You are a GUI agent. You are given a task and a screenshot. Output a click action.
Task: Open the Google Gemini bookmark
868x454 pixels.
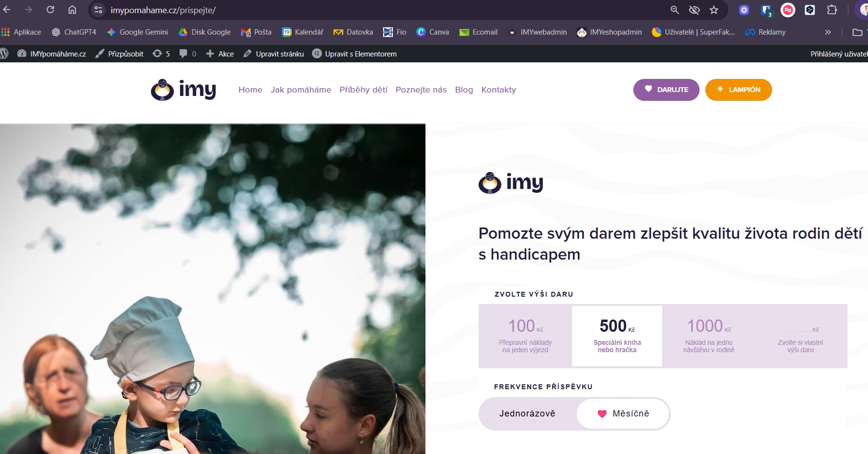point(137,32)
